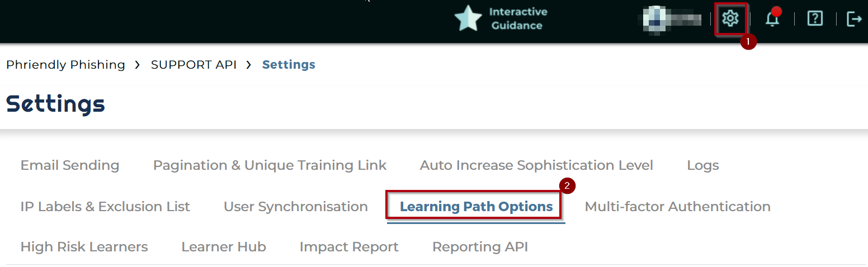Open the Interactive Guidance text link
868x267 pixels.
click(518, 18)
